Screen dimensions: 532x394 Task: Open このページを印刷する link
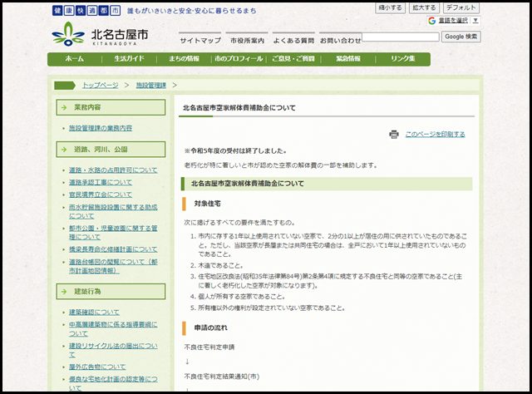coord(435,134)
